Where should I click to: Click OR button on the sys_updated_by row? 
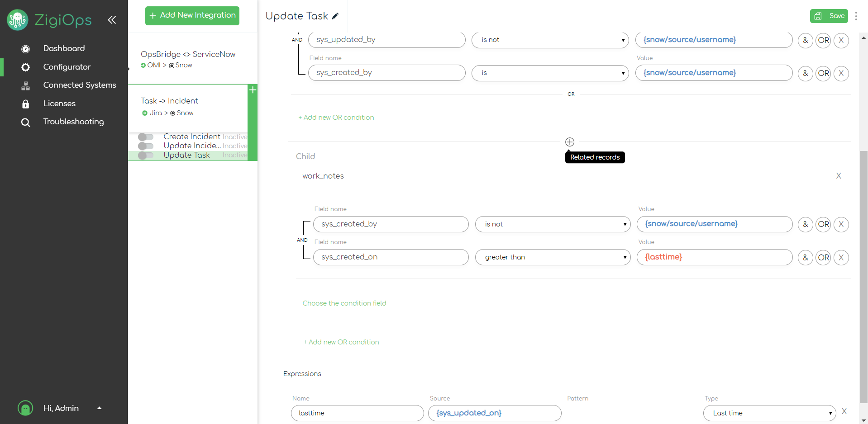(823, 40)
